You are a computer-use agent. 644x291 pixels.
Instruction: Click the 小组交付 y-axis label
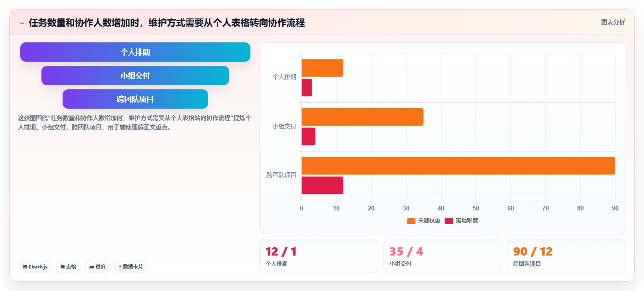pos(284,126)
